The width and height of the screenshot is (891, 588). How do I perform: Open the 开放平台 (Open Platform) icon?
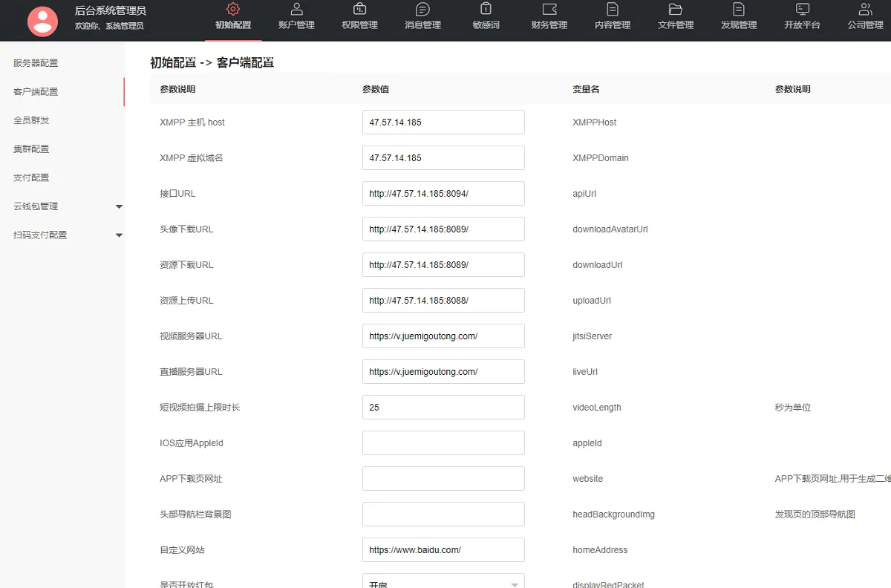[801, 16]
